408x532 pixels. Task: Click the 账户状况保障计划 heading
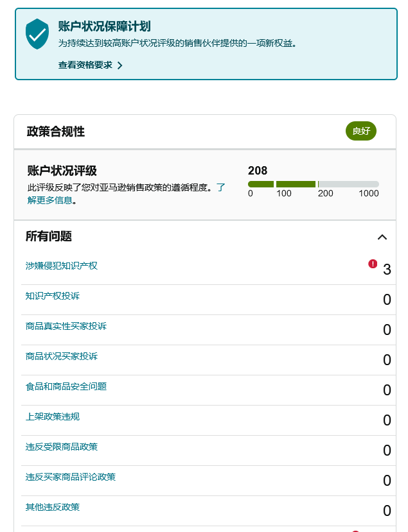coord(104,26)
